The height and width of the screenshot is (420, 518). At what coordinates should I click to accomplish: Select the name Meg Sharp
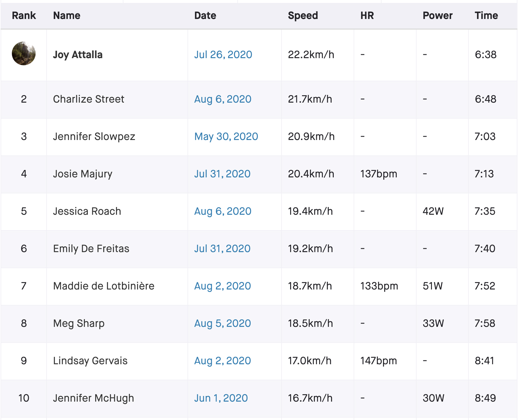pos(79,324)
